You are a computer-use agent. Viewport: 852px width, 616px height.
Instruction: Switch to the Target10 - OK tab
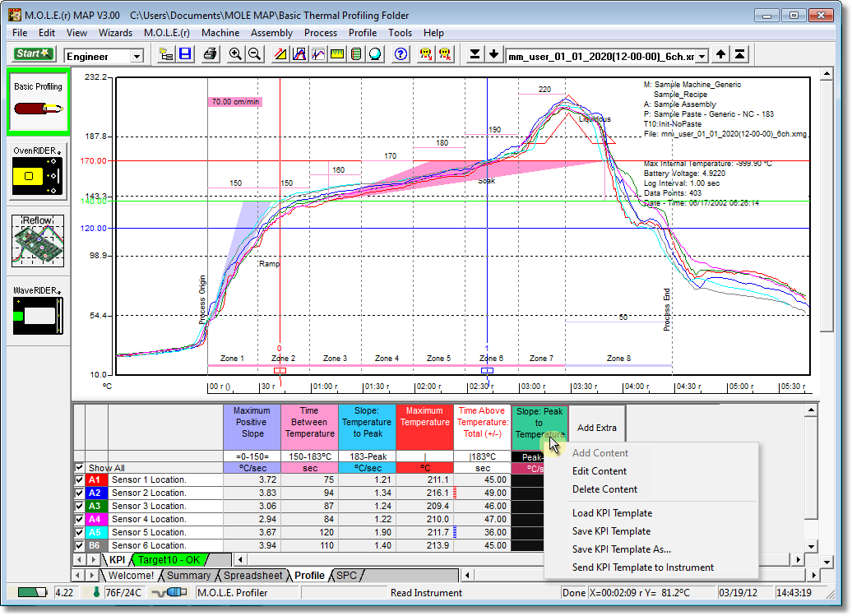(x=169, y=559)
